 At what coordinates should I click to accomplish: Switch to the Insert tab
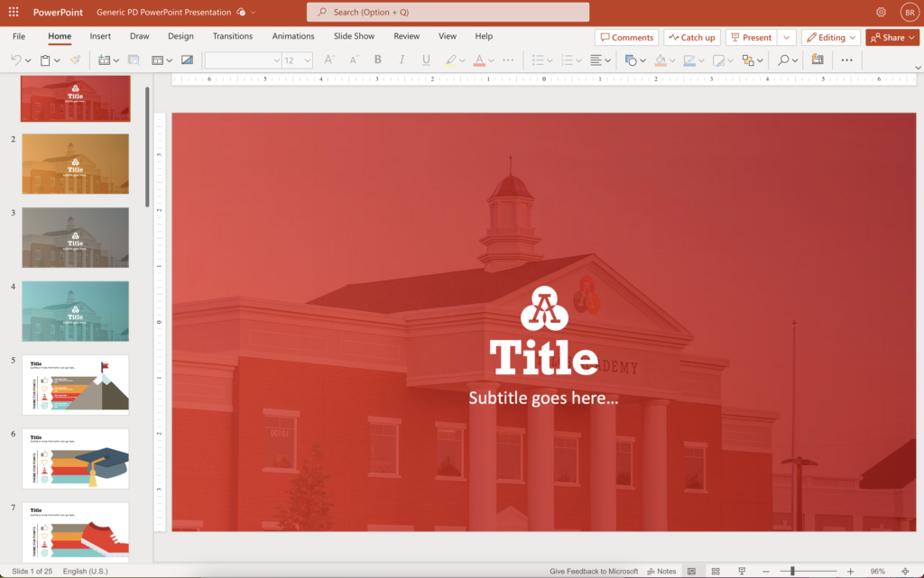100,36
